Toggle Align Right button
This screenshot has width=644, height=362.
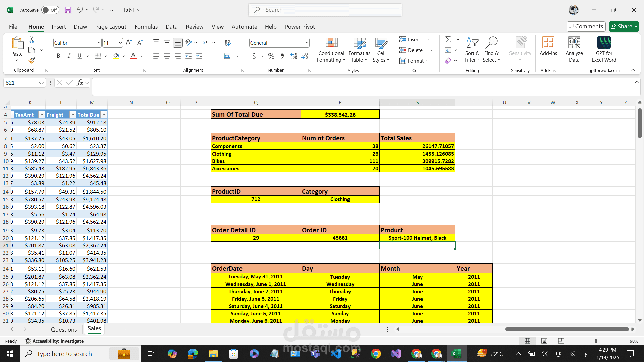click(178, 56)
